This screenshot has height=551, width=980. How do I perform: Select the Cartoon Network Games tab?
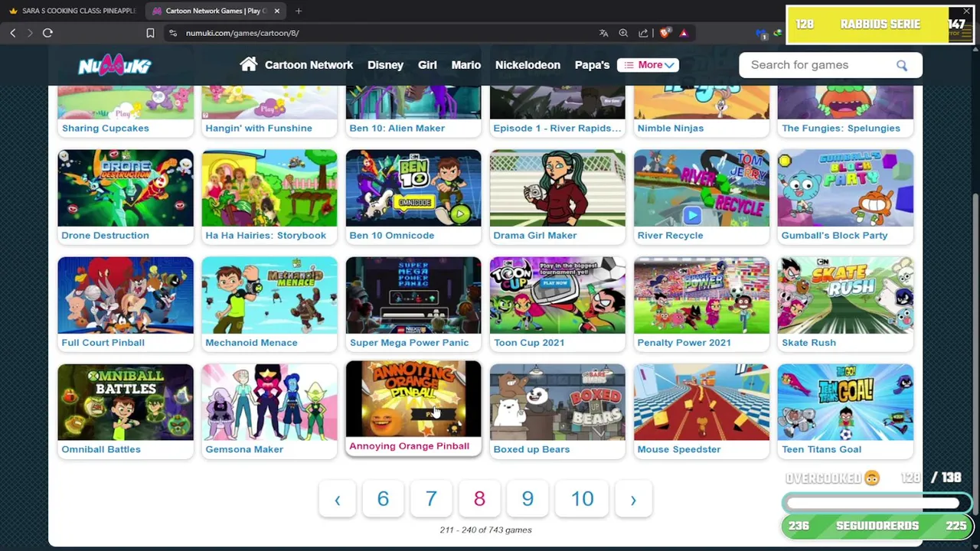pos(215,11)
